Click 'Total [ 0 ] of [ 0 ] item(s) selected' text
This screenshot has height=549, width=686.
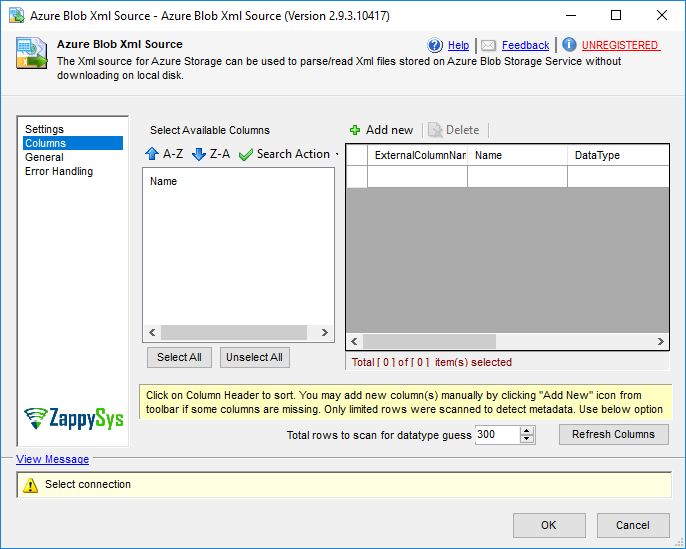pos(432,362)
